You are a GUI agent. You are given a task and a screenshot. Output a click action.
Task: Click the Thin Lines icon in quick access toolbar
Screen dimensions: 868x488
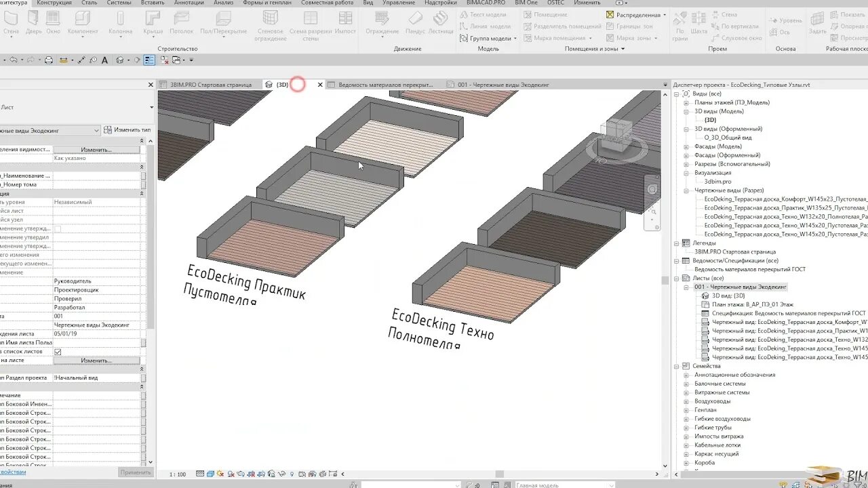(149, 60)
